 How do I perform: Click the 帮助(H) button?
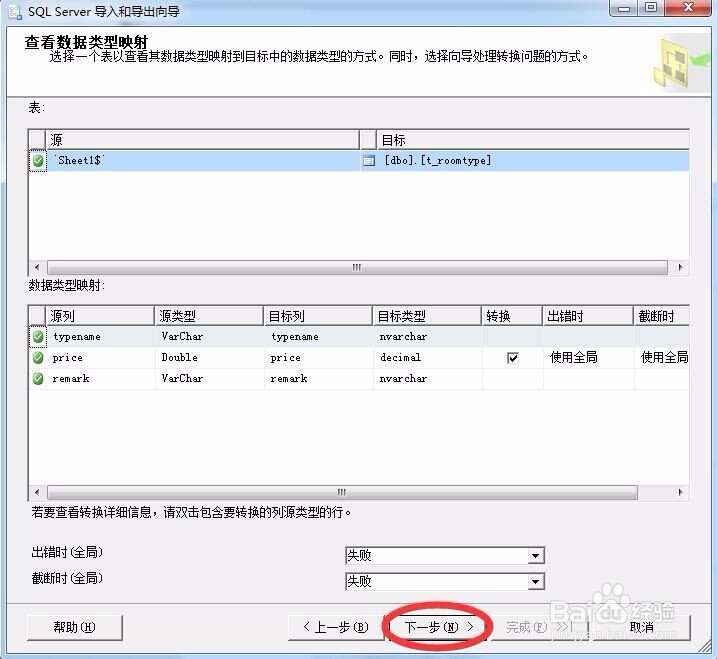coord(75,627)
